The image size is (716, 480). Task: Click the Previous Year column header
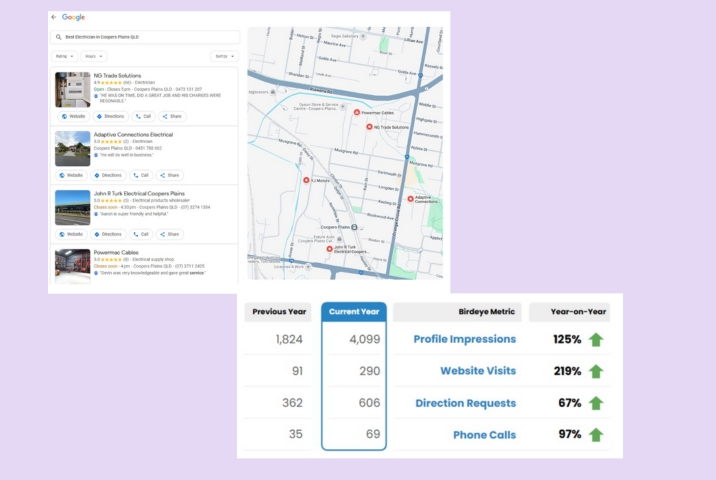[x=278, y=312]
